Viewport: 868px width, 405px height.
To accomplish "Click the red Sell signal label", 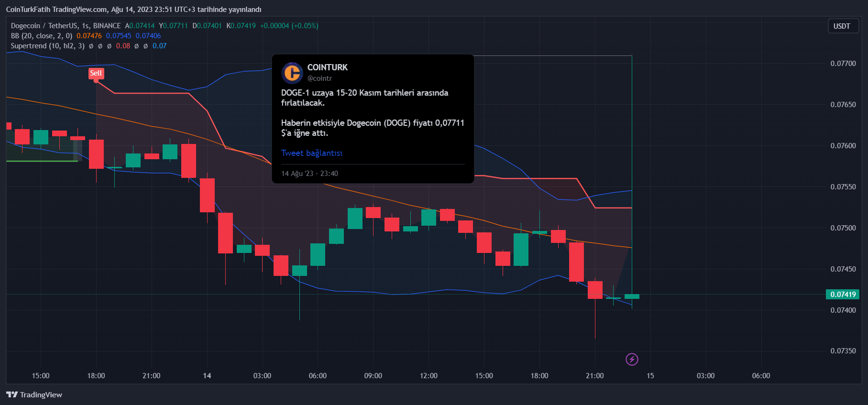I will pyautogui.click(x=96, y=73).
